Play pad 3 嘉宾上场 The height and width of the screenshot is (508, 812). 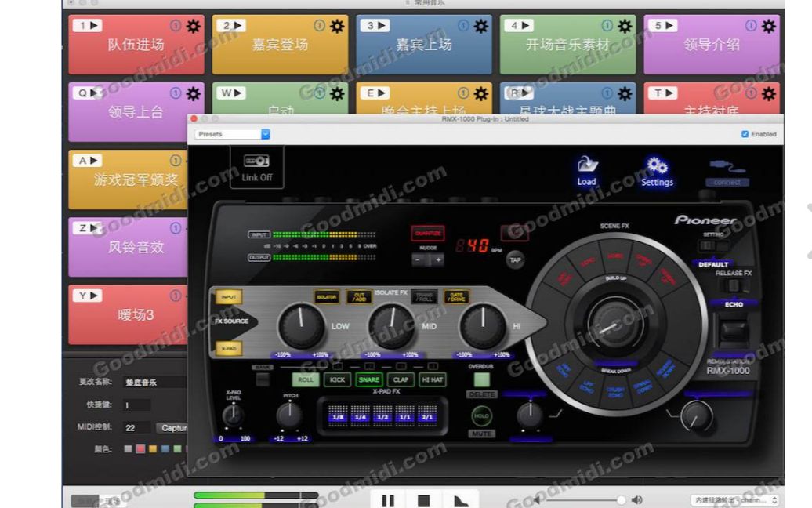(375, 25)
